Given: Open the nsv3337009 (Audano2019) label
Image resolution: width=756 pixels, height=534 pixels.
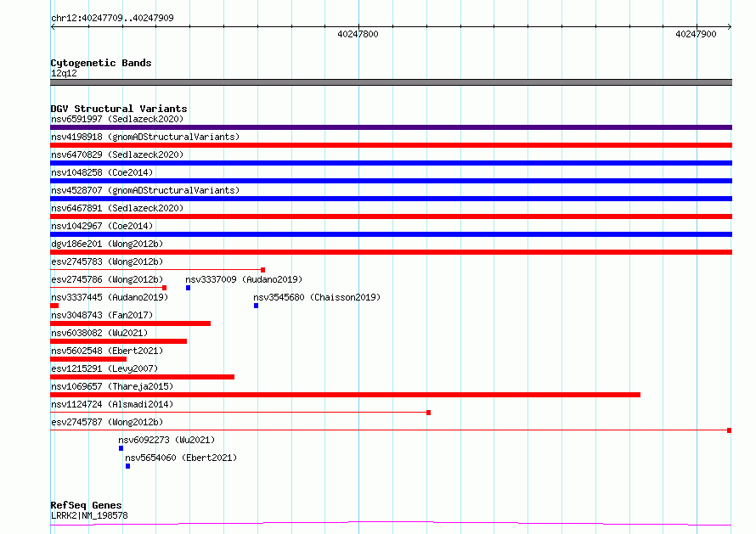Looking at the screenshot, I should pyautogui.click(x=244, y=279).
